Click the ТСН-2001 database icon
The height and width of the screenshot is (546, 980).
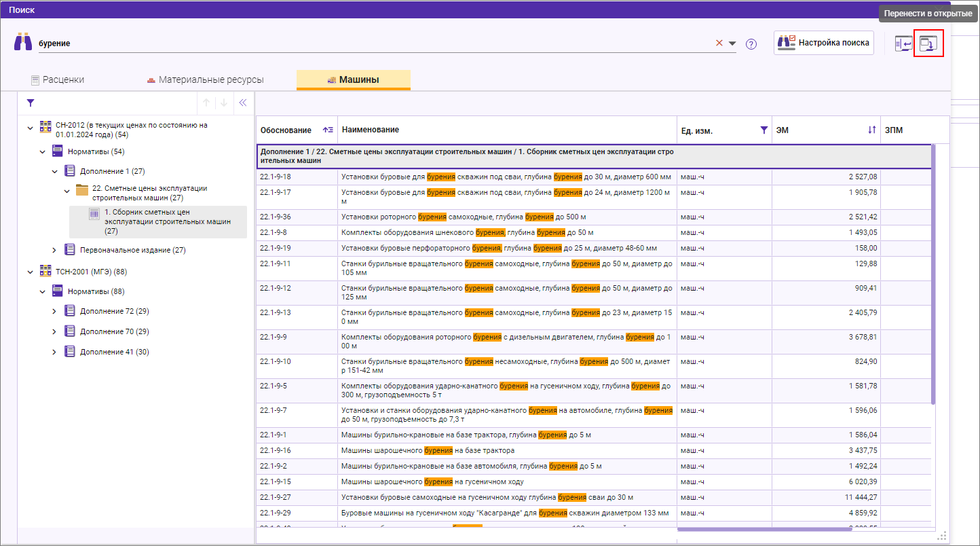tap(45, 271)
